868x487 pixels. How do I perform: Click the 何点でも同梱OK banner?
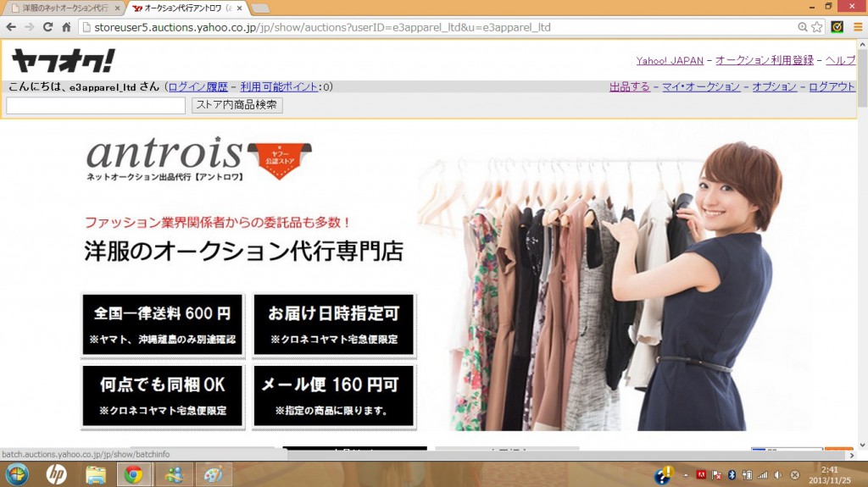163,396
